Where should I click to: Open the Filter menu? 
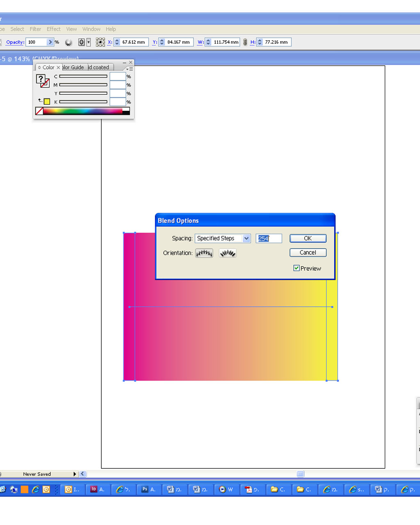pos(35,29)
